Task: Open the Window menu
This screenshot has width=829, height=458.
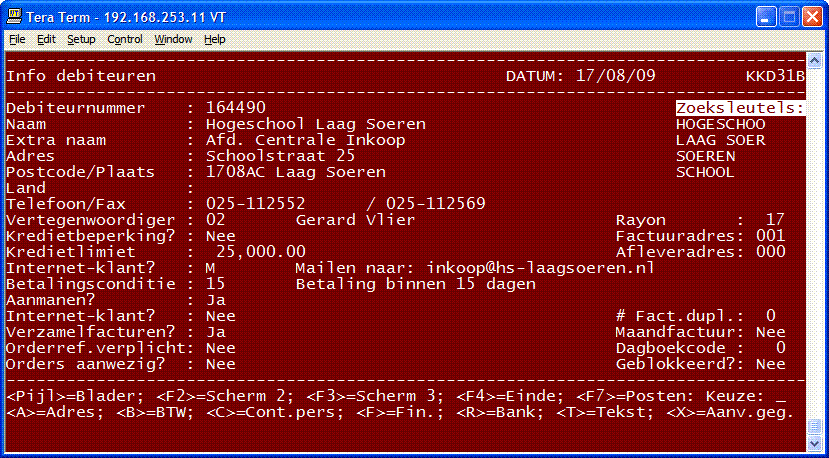Action: coord(173,39)
